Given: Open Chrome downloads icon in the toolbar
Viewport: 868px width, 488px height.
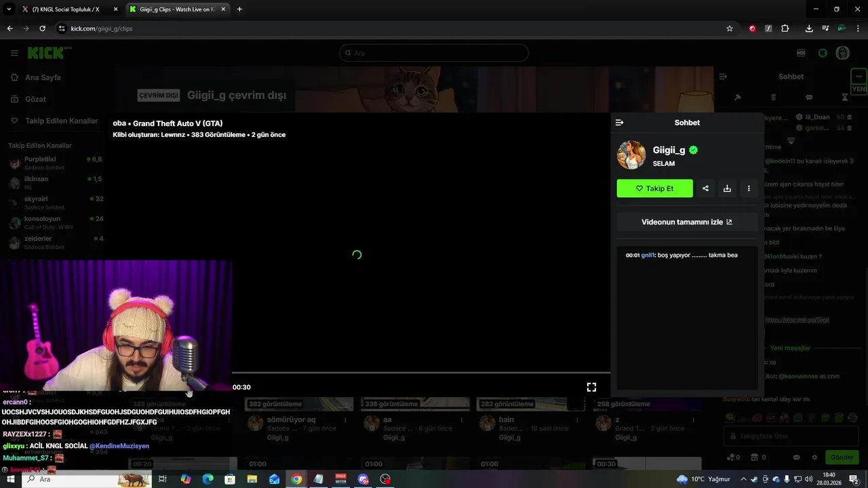Looking at the screenshot, I should (809, 28).
